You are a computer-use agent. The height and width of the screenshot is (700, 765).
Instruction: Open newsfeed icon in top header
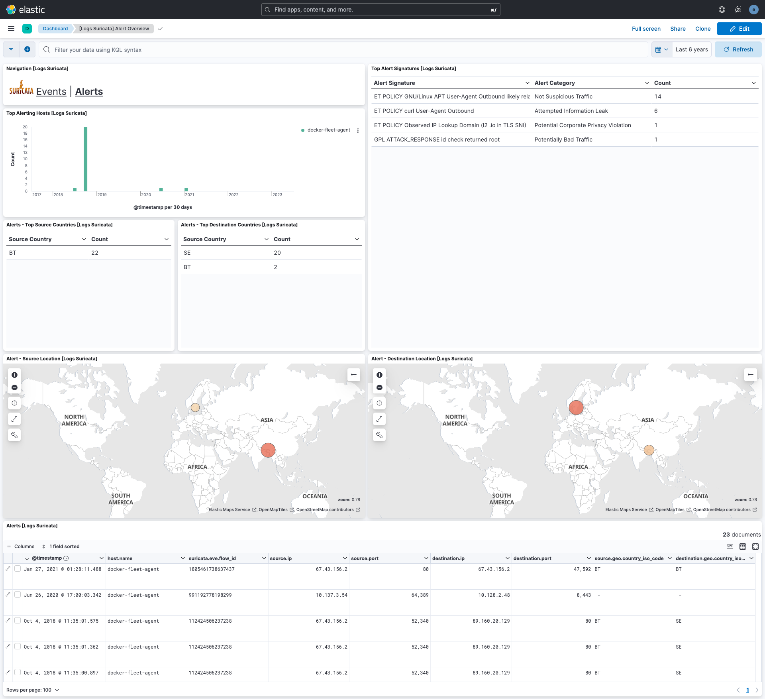[x=738, y=10]
